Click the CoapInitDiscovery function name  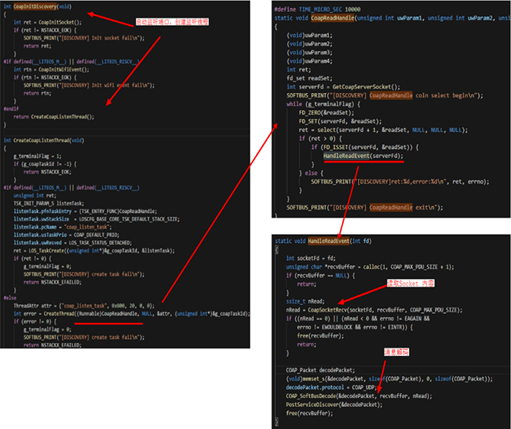[x=35, y=6]
